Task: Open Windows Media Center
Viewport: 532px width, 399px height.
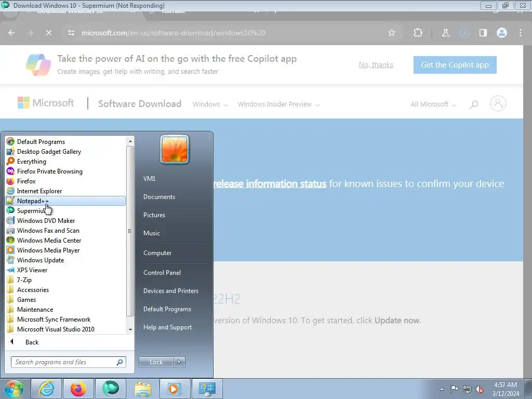Action: click(66, 240)
